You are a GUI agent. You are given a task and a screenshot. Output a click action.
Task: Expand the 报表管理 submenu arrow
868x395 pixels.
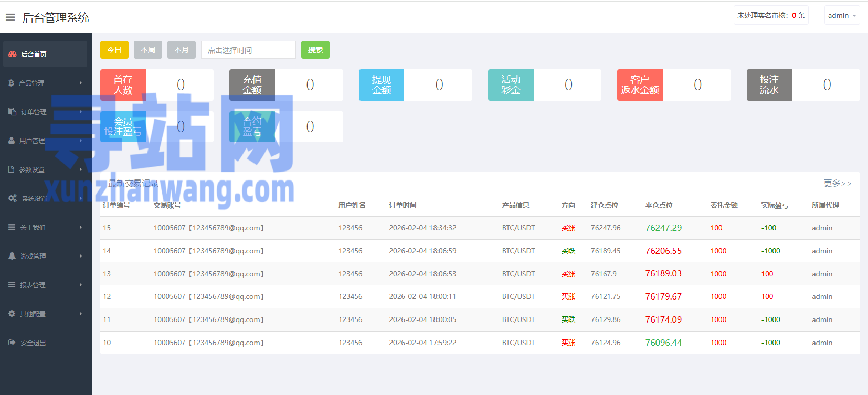click(81, 285)
